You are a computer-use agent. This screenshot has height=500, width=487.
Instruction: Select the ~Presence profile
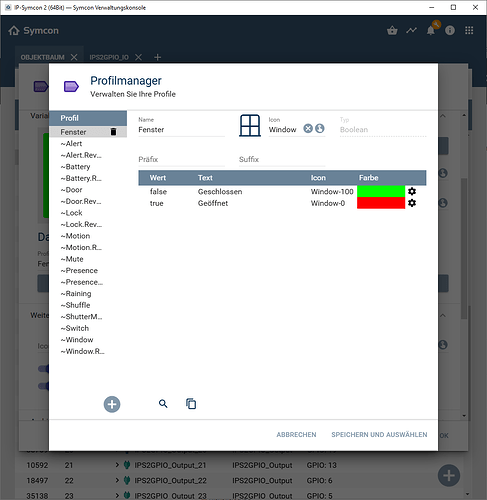pyautogui.click(x=79, y=271)
